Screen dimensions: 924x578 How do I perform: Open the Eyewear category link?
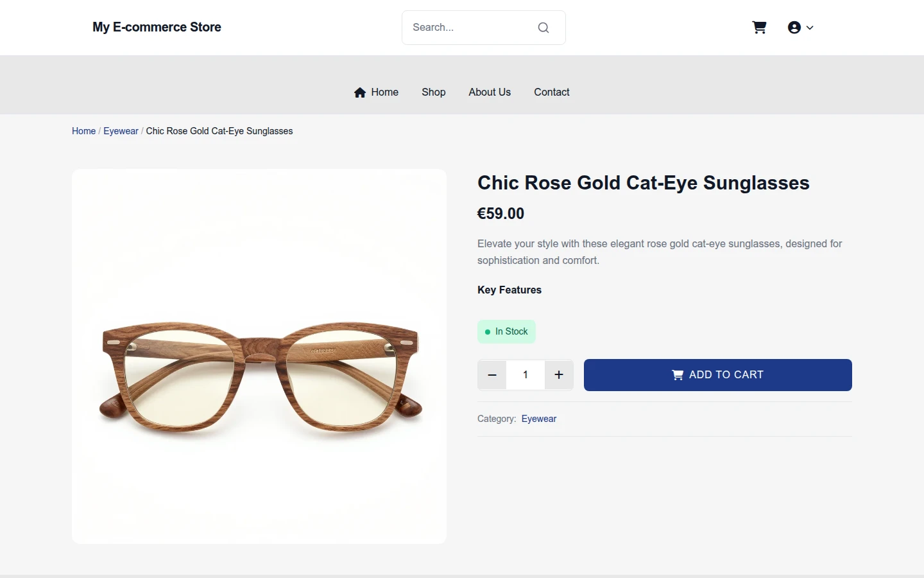[539, 419]
